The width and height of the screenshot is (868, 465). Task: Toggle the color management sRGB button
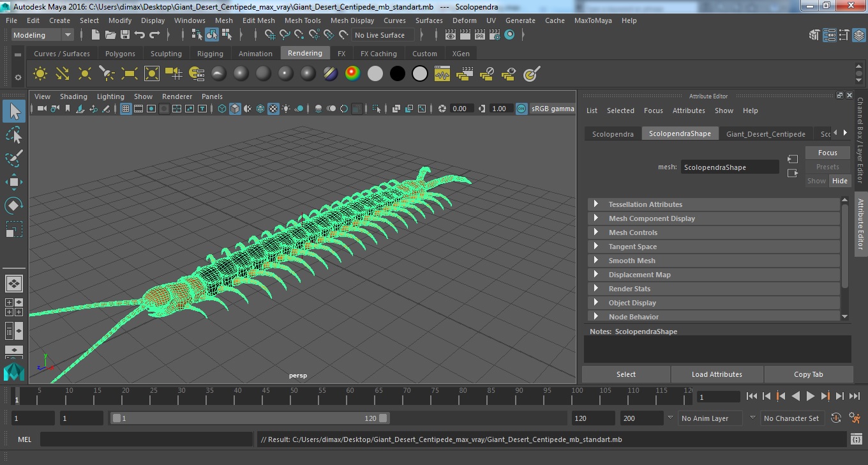pos(521,109)
